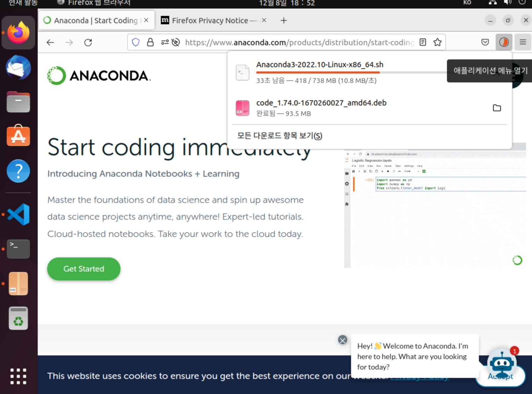Open the Firefox hamburger application menu
Viewport: 532px width, 394px height.
pos(523,42)
